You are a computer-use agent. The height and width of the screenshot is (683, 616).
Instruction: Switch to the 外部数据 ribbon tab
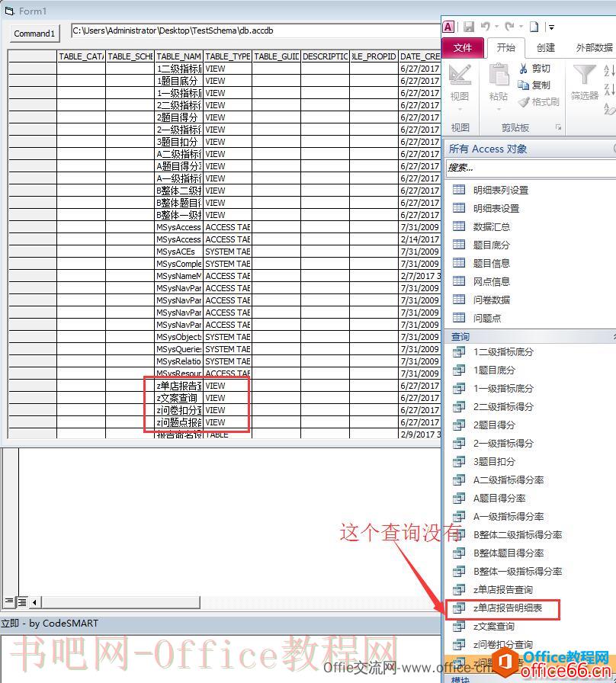point(593,47)
